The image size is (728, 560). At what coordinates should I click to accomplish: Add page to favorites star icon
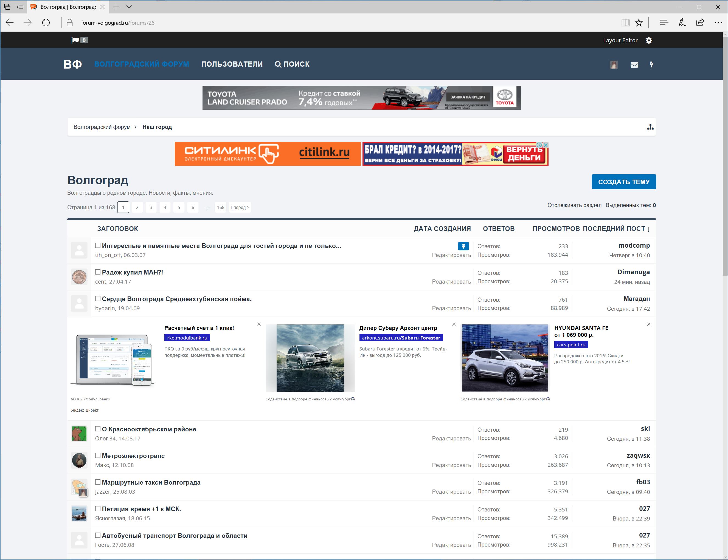pos(639,23)
